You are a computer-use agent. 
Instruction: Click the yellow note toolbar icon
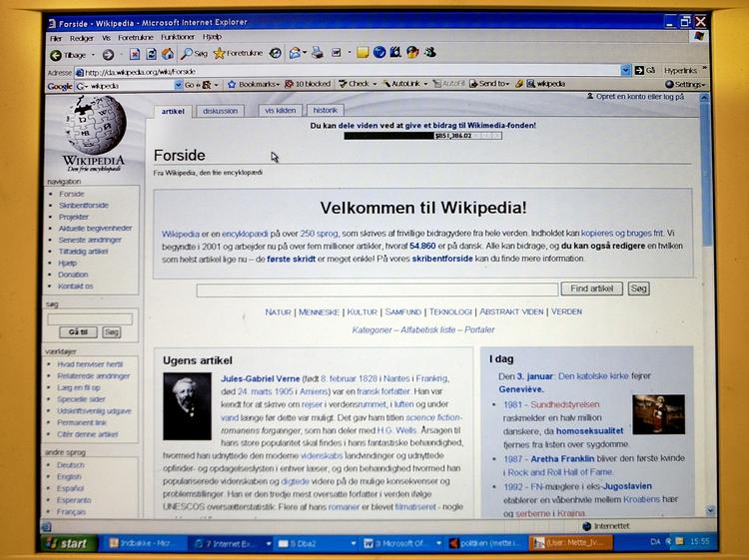point(363,53)
